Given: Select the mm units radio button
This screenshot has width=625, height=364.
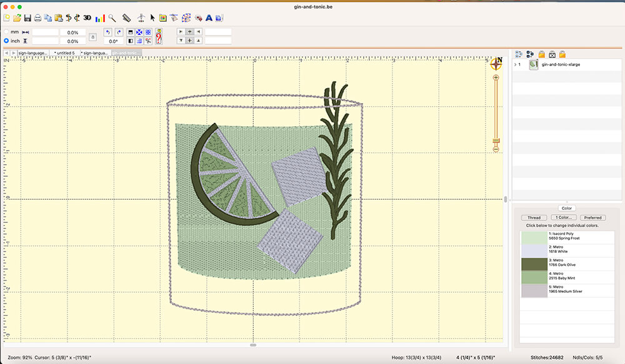Looking at the screenshot, I should (x=7, y=32).
